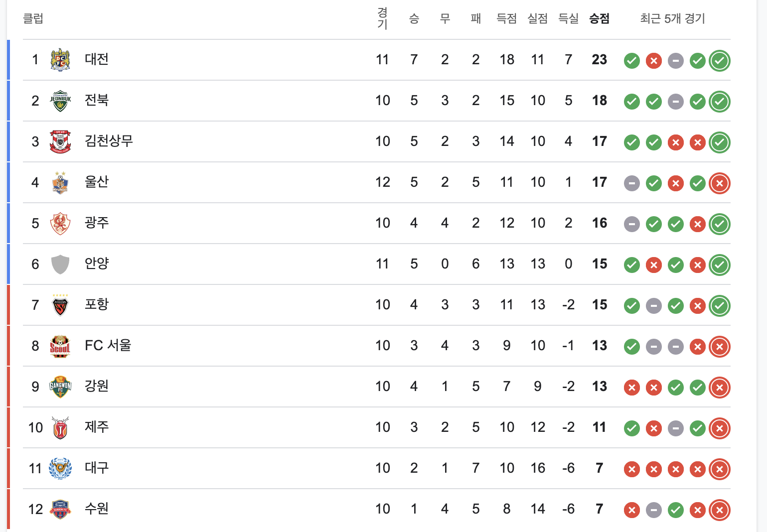
Task: Click the 최근 5개 경기 header
Action: coord(673,19)
